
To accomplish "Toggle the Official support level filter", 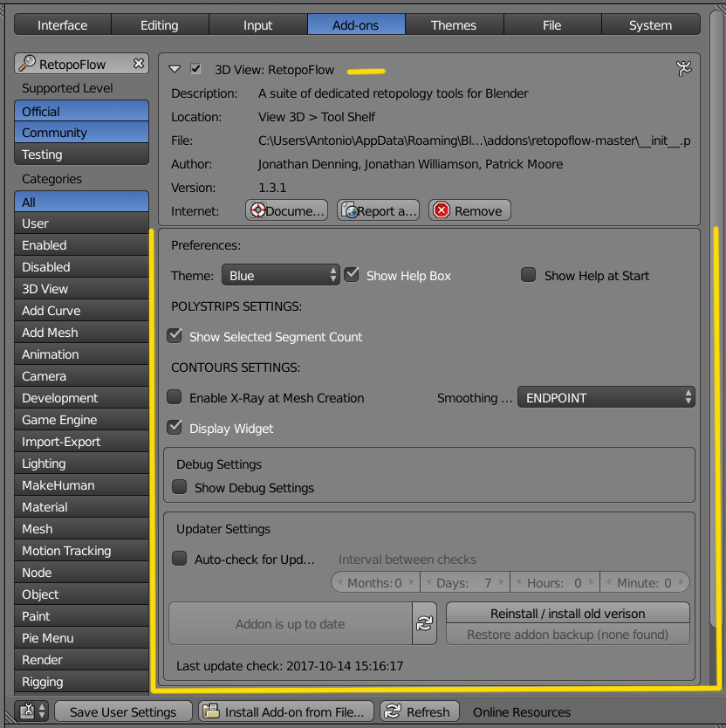I will [x=81, y=111].
